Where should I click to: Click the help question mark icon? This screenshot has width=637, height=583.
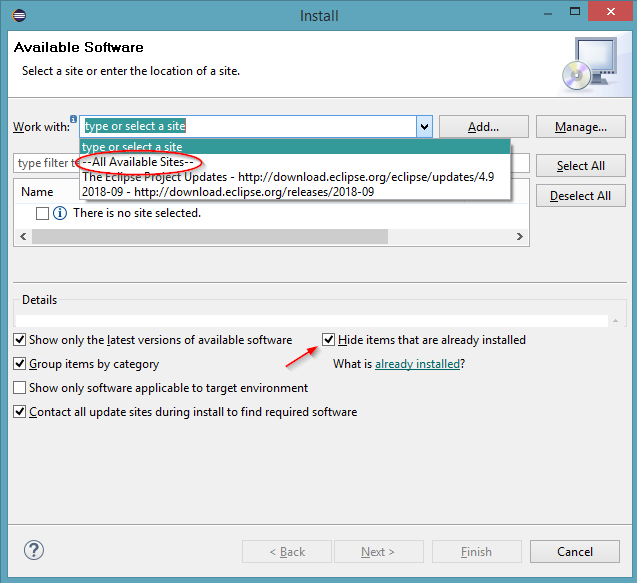click(x=34, y=550)
